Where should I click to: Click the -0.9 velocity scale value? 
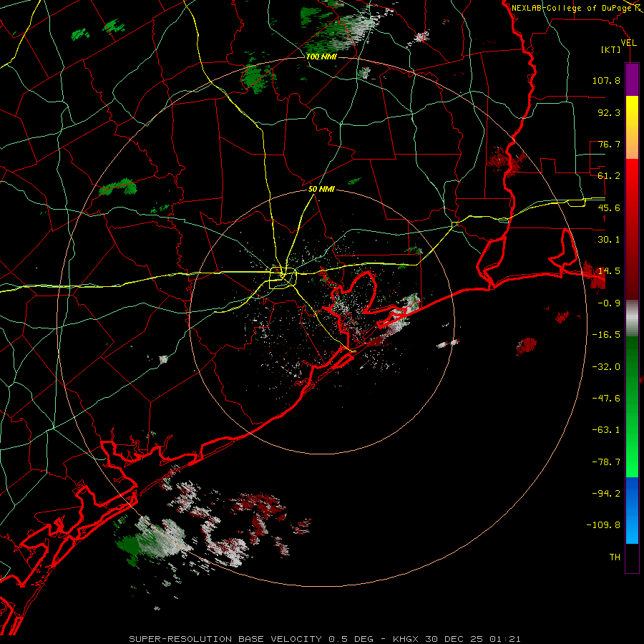click(609, 303)
